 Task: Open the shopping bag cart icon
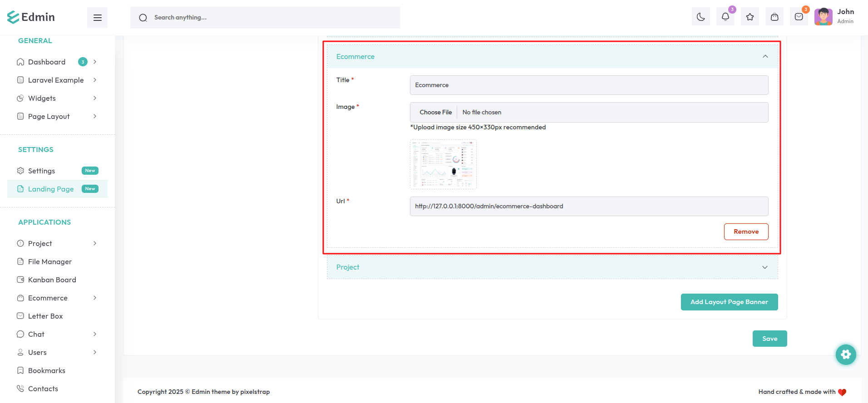[774, 17]
